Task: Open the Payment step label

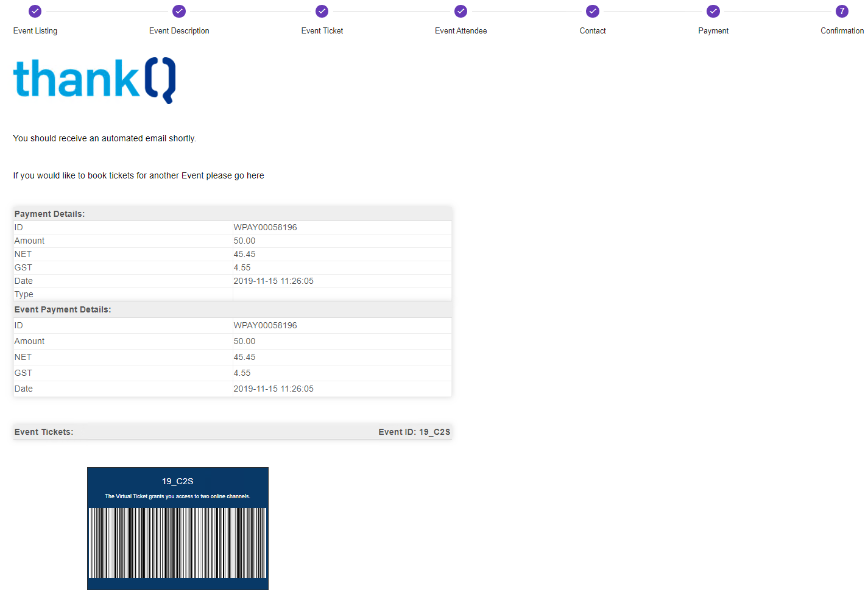Action: [713, 30]
